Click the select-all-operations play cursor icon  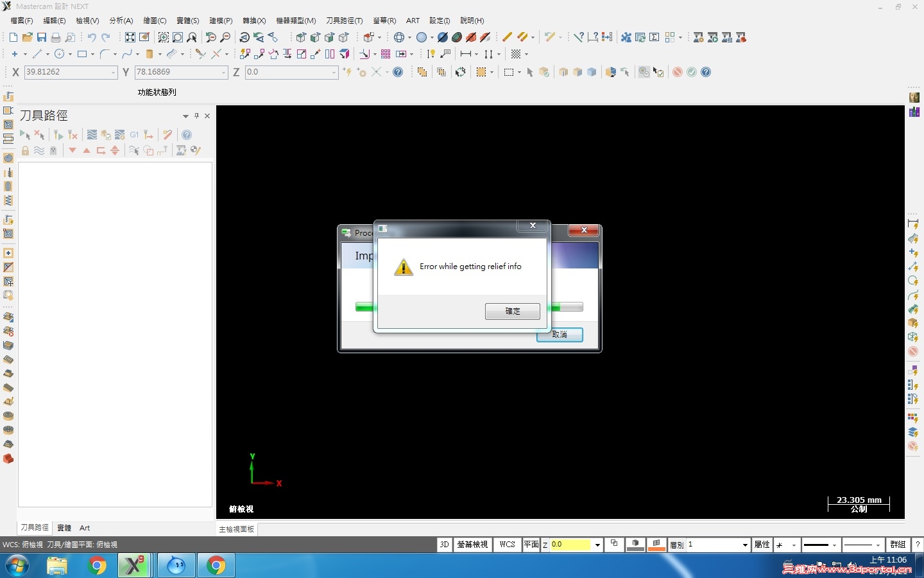pyautogui.click(x=25, y=135)
